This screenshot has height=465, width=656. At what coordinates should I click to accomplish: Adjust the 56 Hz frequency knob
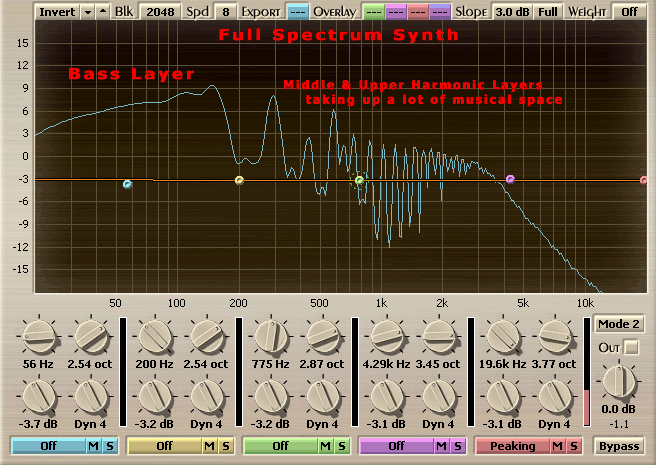coord(39,336)
